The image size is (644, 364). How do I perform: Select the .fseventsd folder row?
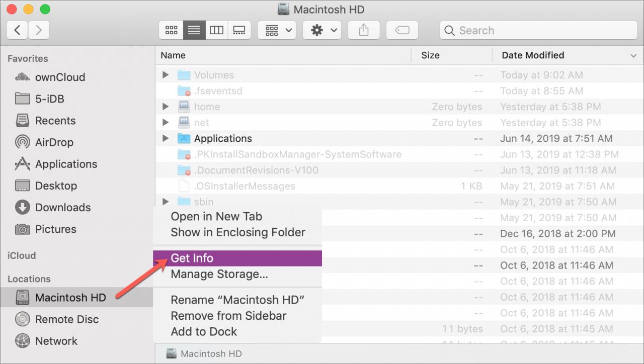pyautogui.click(x=399, y=91)
